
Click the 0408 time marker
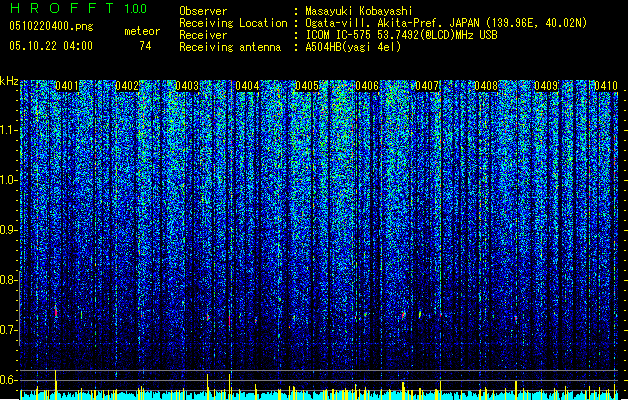click(x=486, y=86)
